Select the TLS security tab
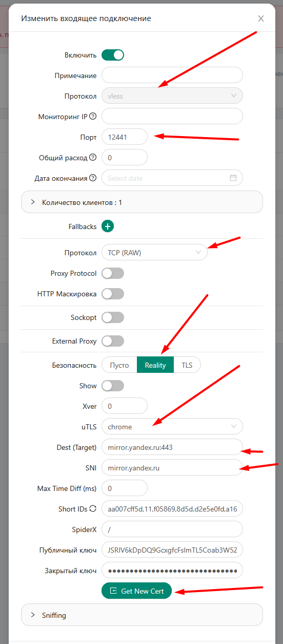Viewport: 283px width, 644px height. (187, 365)
